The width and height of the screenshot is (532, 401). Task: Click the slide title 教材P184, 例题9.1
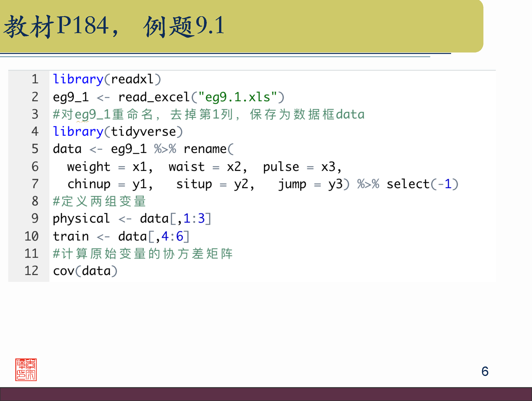click(x=114, y=26)
